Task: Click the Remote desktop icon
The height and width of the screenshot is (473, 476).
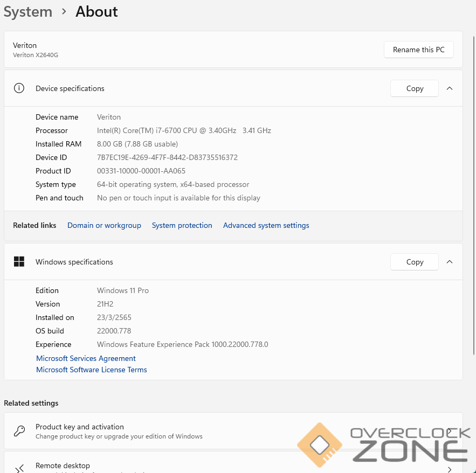Action: point(19,468)
